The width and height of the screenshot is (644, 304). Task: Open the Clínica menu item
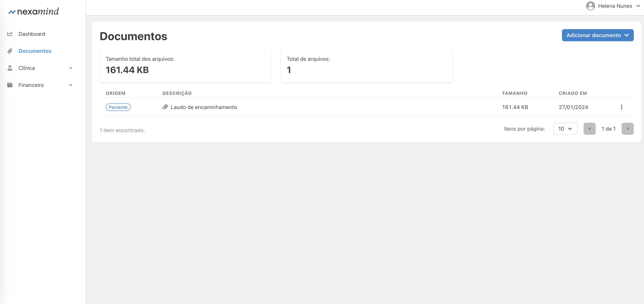pos(27,68)
